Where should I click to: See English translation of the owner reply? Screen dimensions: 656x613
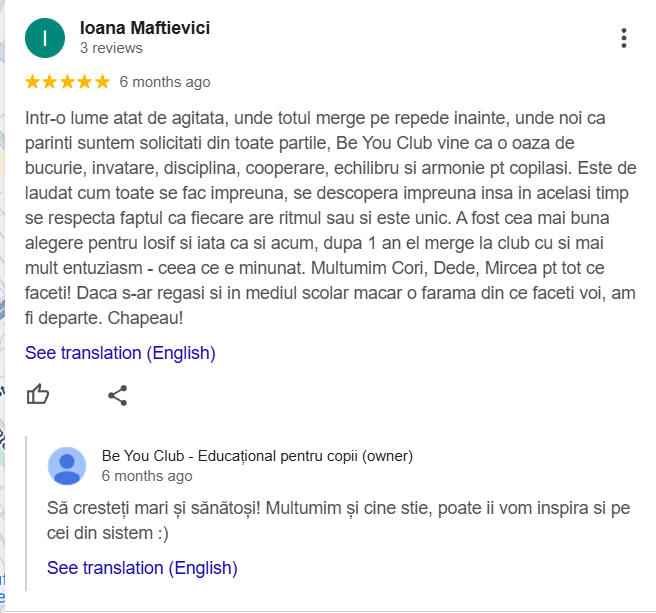tap(142, 568)
